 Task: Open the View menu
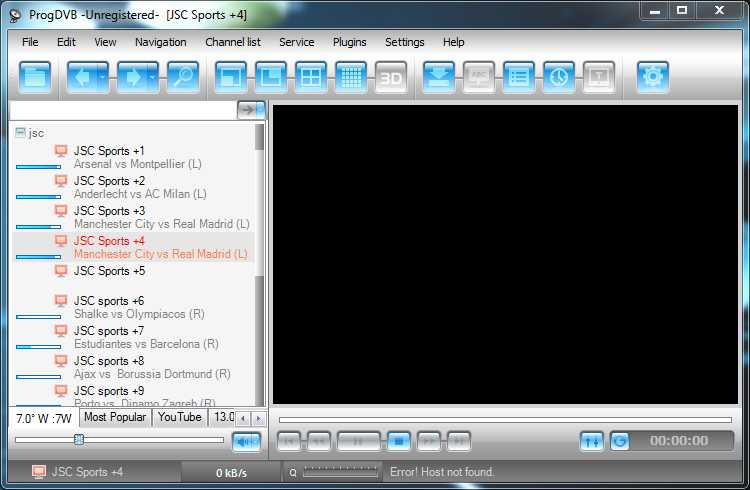[x=105, y=42]
